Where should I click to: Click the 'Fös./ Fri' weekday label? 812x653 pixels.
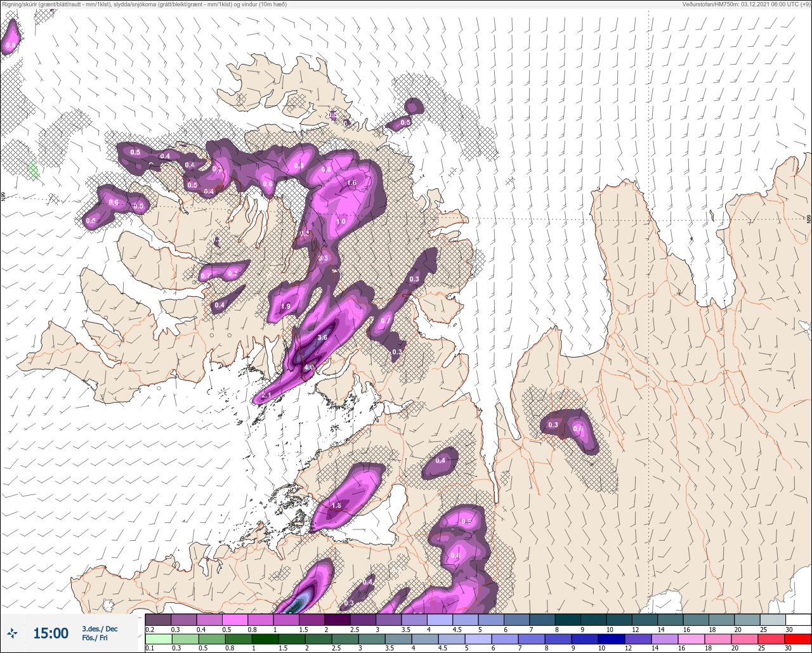[95, 638]
